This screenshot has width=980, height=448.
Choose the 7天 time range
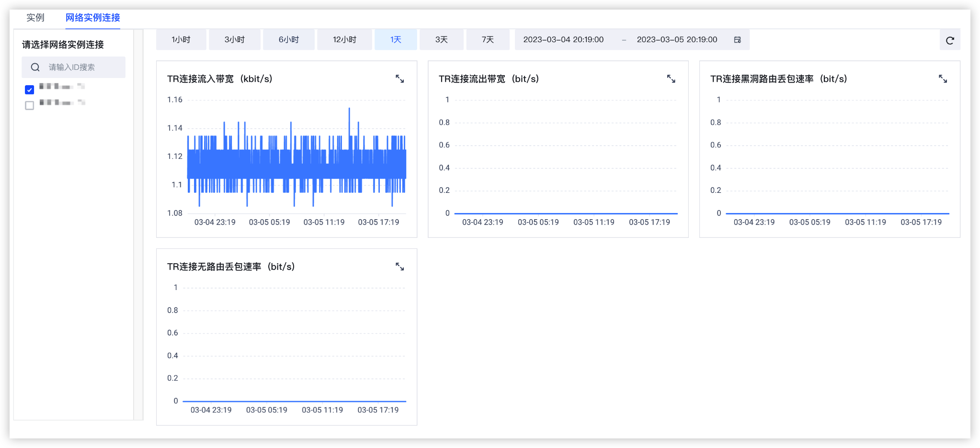[x=488, y=40]
